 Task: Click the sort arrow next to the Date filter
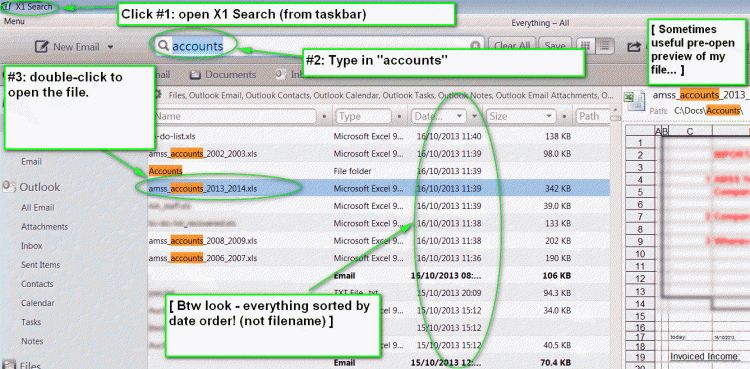click(x=474, y=116)
